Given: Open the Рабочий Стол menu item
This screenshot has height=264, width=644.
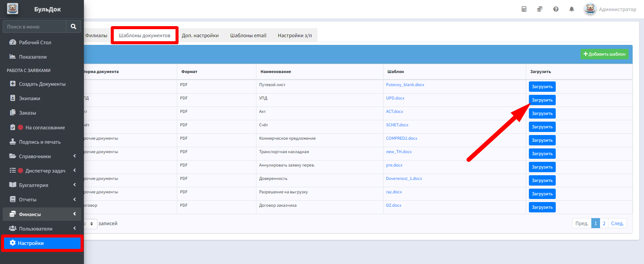Looking at the screenshot, I should (42, 42).
